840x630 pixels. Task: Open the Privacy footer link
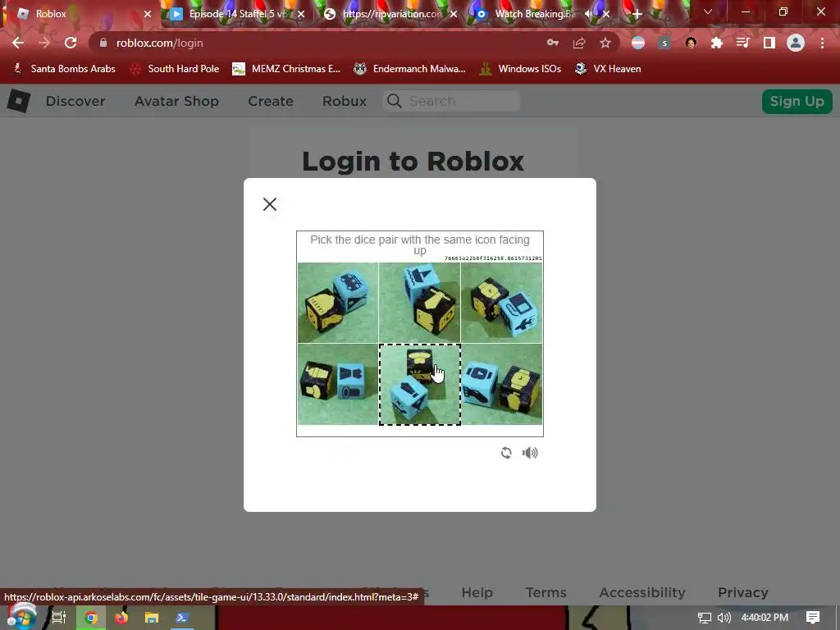(x=743, y=592)
